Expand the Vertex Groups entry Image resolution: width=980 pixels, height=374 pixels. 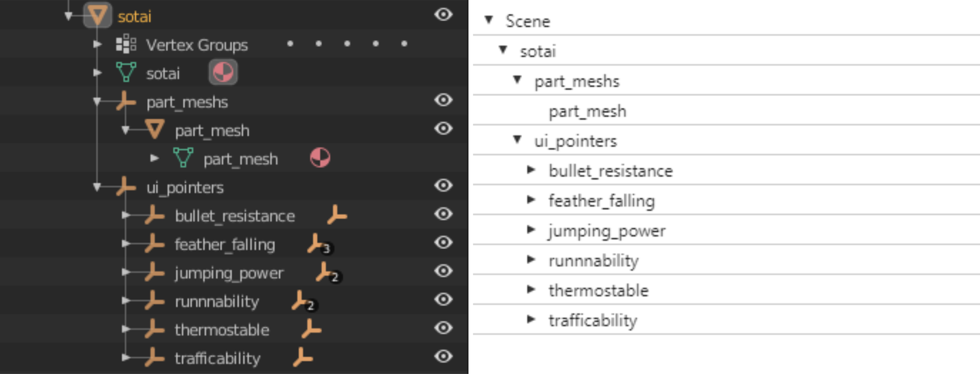(x=97, y=45)
